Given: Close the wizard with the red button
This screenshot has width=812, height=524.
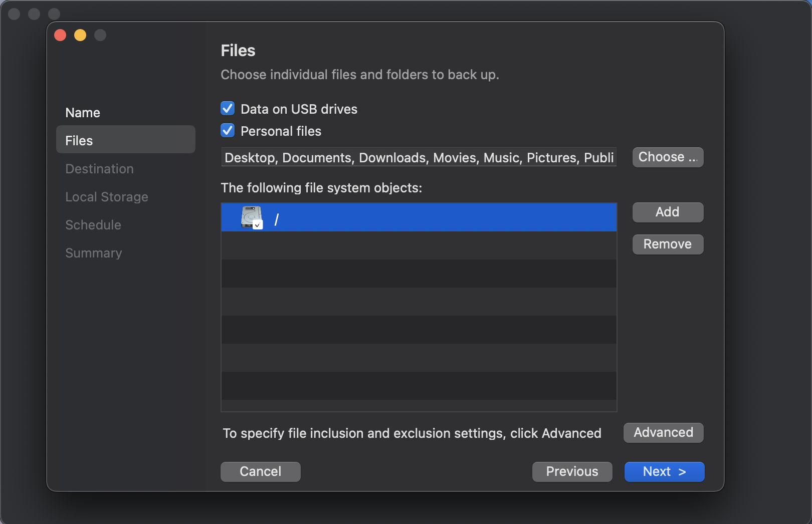Looking at the screenshot, I should (60, 35).
